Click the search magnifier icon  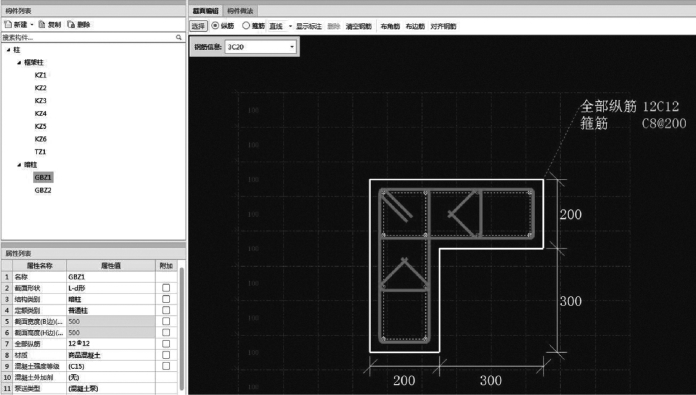click(x=179, y=37)
